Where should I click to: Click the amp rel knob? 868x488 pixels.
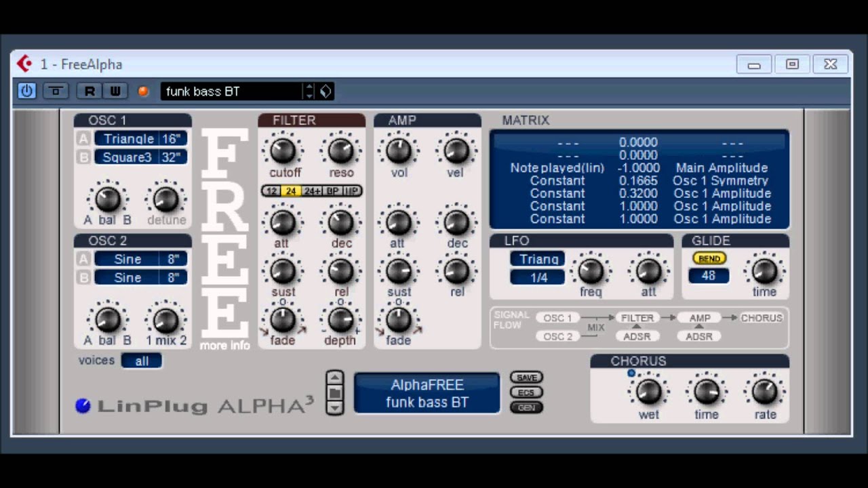point(456,271)
